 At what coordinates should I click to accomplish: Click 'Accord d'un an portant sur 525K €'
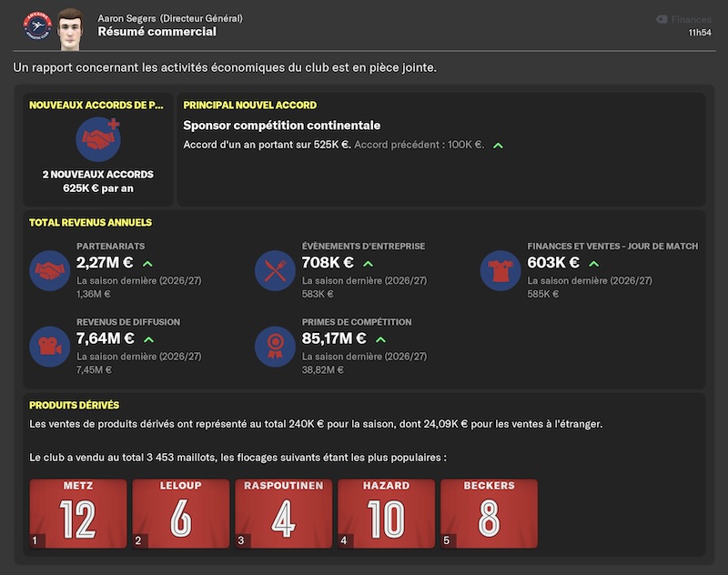click(267, 145)
